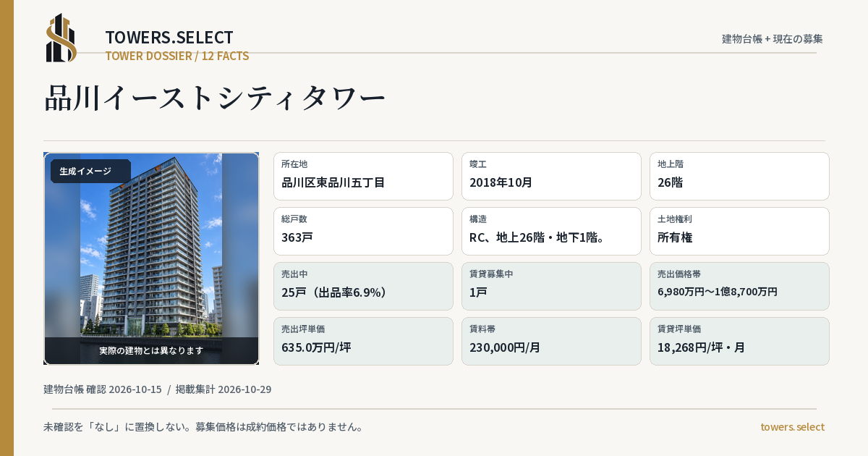Select the 品川イーストシティタワー title
The image size is (868, 456).
215,98
